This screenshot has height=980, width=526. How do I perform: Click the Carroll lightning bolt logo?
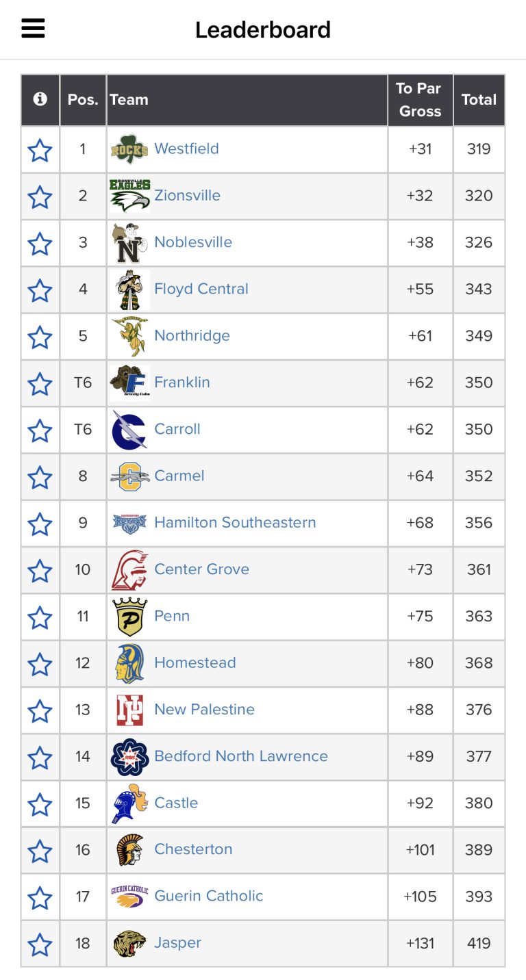pyautogui.click(x=129, y=430)
